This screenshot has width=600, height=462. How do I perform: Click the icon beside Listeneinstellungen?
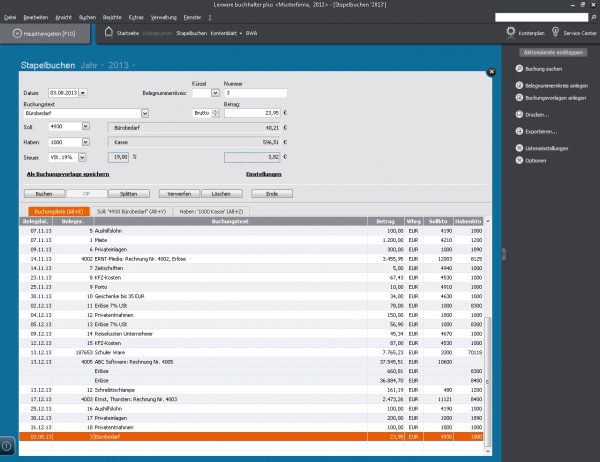pyautogui.click(x=519, y=148)
